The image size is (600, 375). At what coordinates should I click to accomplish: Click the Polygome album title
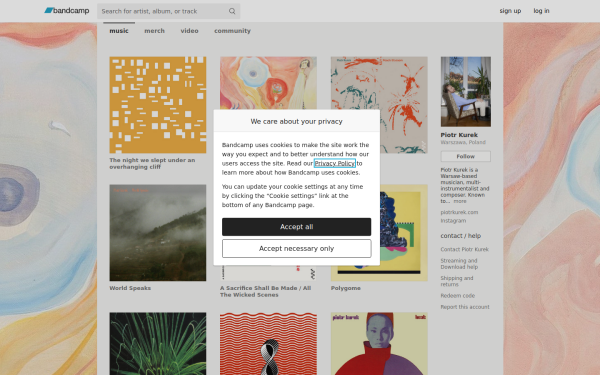click(x=346, y=288)
